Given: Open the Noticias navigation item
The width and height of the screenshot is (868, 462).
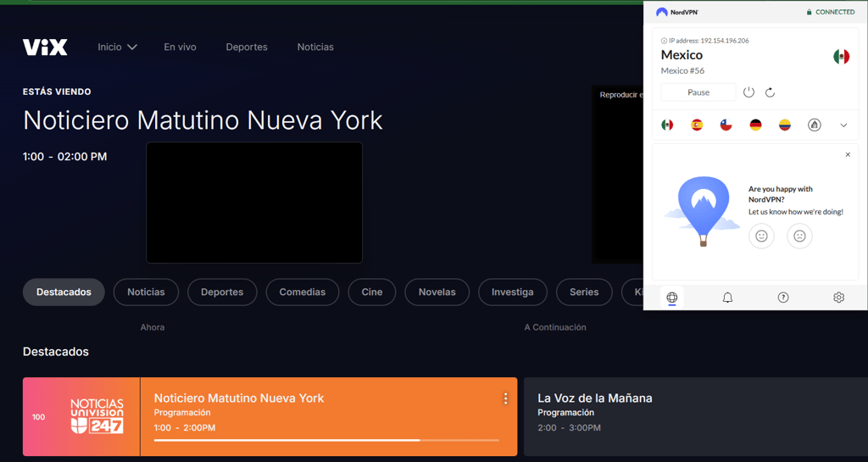Looking at the screenshot, I should (315, 47).
